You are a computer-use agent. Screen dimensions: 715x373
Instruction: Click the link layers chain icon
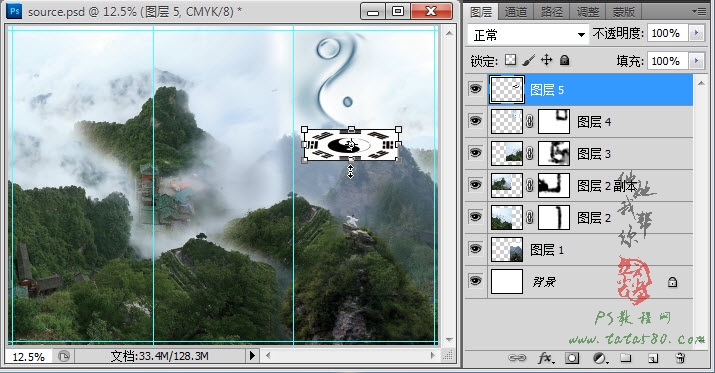517,358
